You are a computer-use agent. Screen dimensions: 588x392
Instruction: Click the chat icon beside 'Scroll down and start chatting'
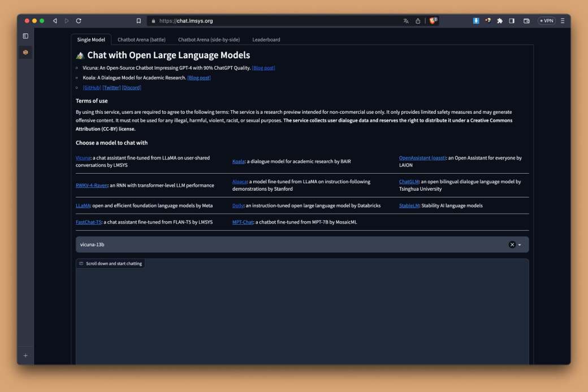[x=81, y=264]
